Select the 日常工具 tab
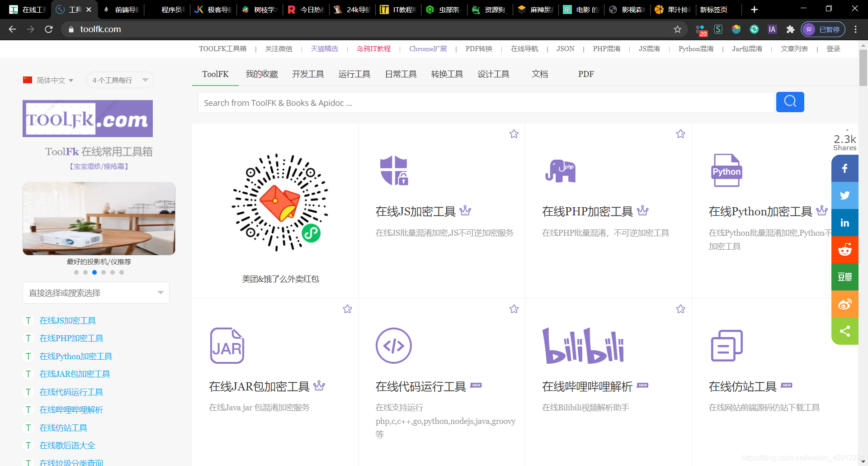The image size is (868, 466). pos(401,74)
